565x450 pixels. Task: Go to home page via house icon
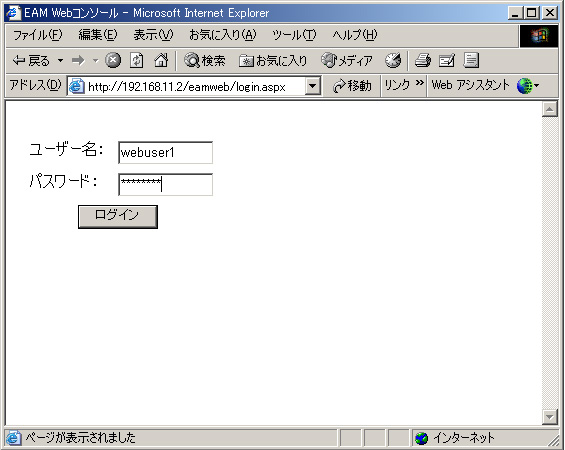[161, 60]
